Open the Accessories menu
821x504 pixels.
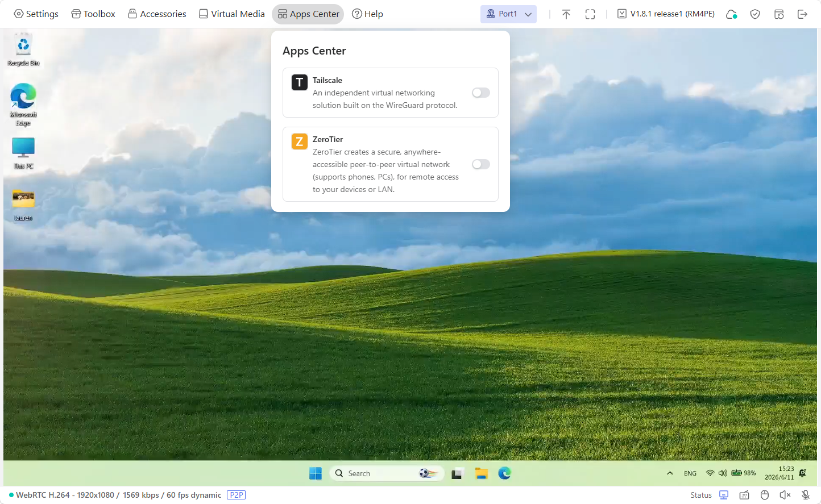[157, 14]
